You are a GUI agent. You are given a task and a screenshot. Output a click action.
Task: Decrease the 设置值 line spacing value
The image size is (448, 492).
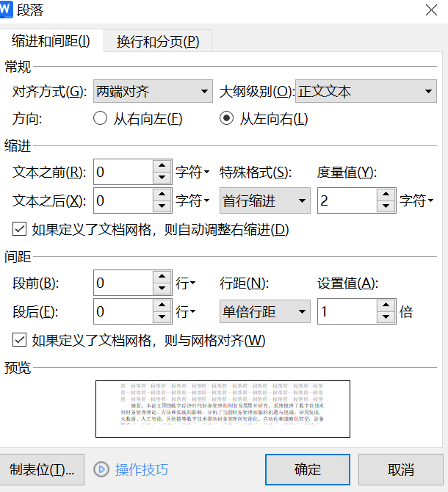[386, 317]
